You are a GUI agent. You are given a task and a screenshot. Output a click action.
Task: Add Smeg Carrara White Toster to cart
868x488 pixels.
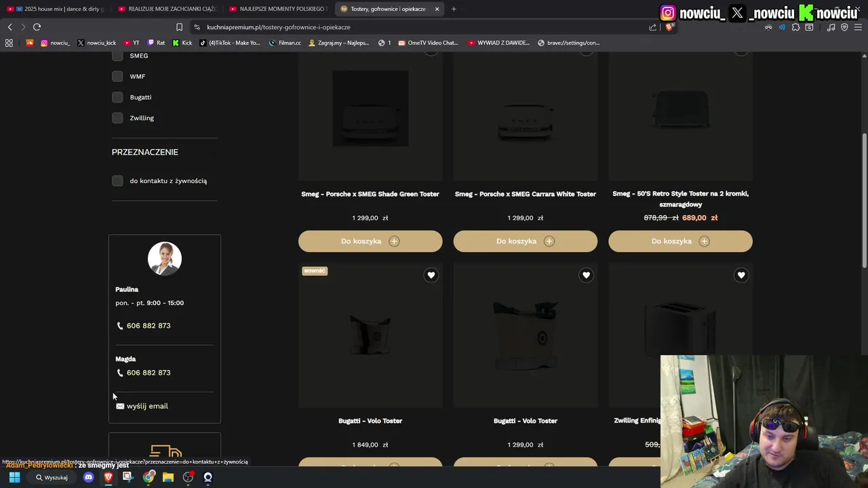click(x=526, y=241)
